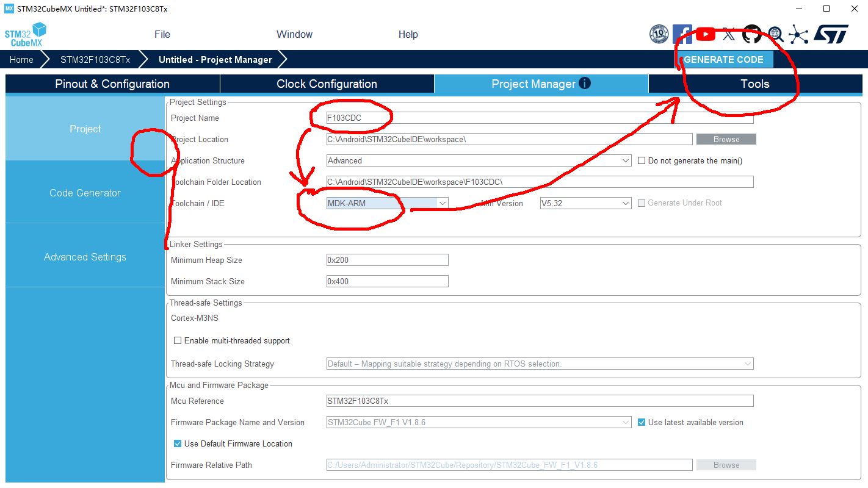Switch to Clock Configuration tab
The height and width of the screenshot is (488, 868).
(327, 84)
